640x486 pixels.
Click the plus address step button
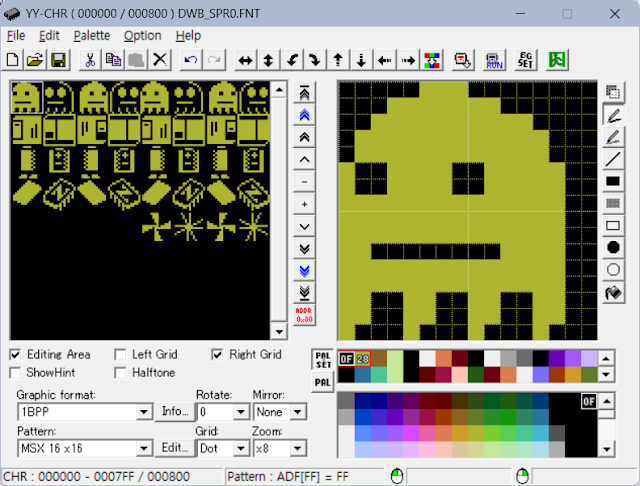(304, 204)
